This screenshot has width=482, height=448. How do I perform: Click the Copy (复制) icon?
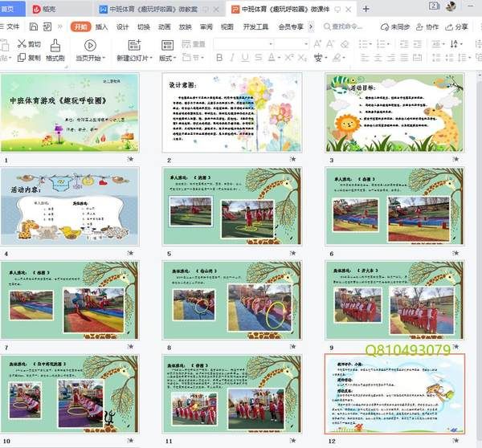click(x=22, y=58)
